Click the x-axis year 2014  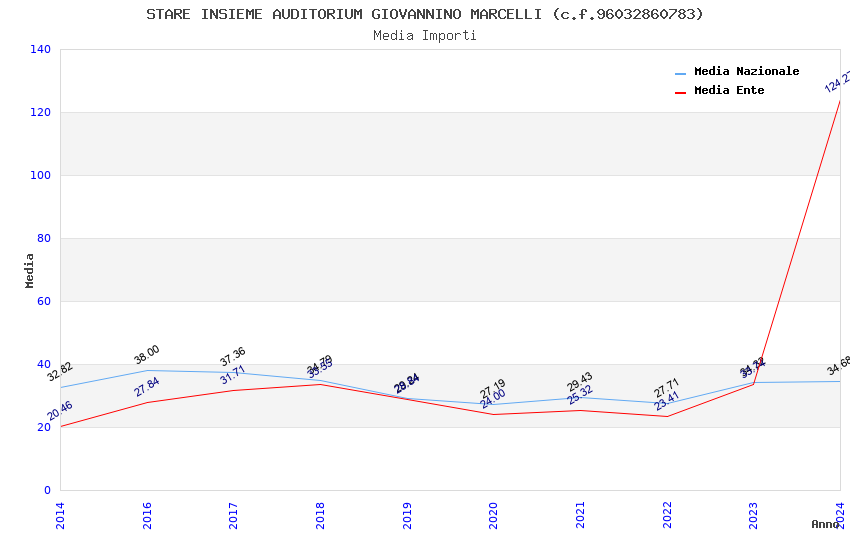tap(60, 515)
